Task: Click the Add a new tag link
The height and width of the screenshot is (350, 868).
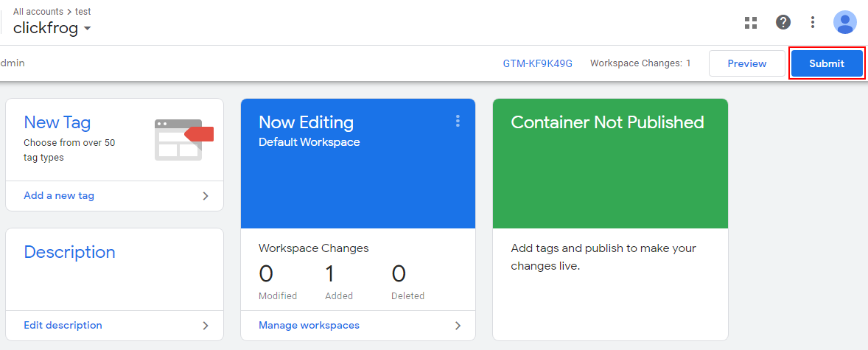Action: [x=59, y=196]
